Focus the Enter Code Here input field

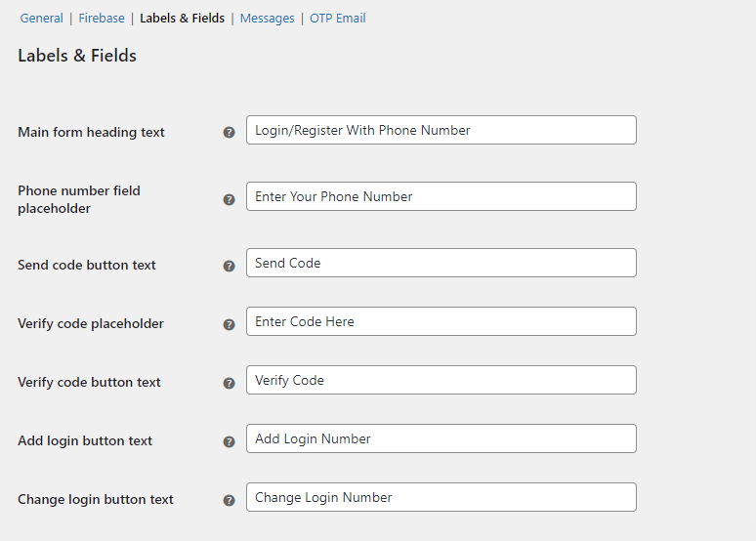(x=441, y=321)
